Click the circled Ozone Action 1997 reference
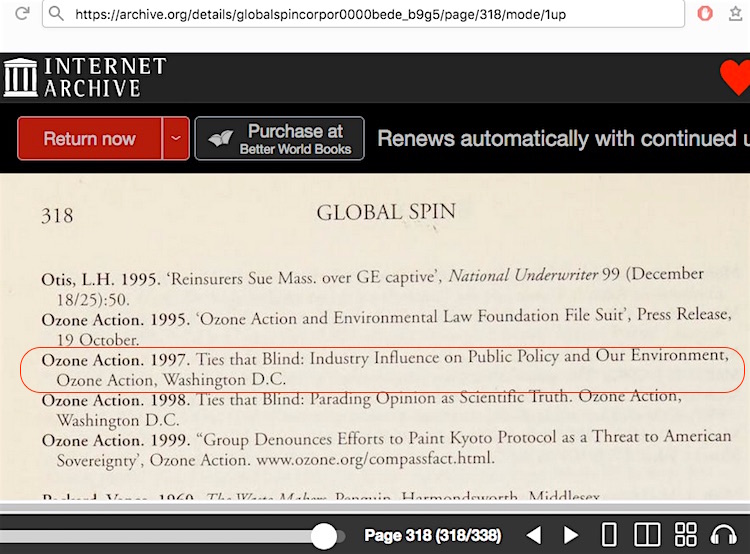750x554 pixels. point(380,368)
